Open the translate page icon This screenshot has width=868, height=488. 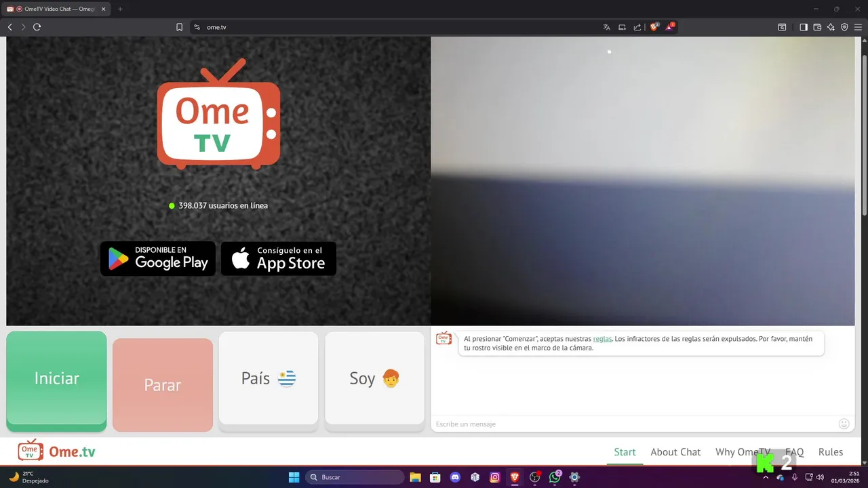[606, 27]
